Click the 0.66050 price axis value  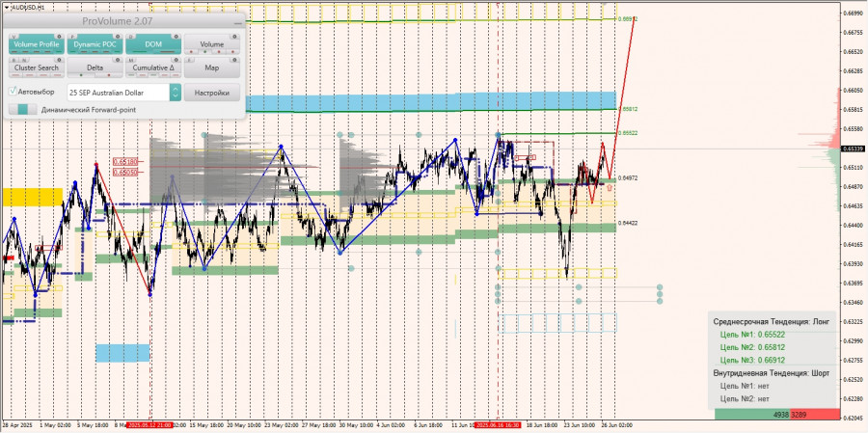854,91
